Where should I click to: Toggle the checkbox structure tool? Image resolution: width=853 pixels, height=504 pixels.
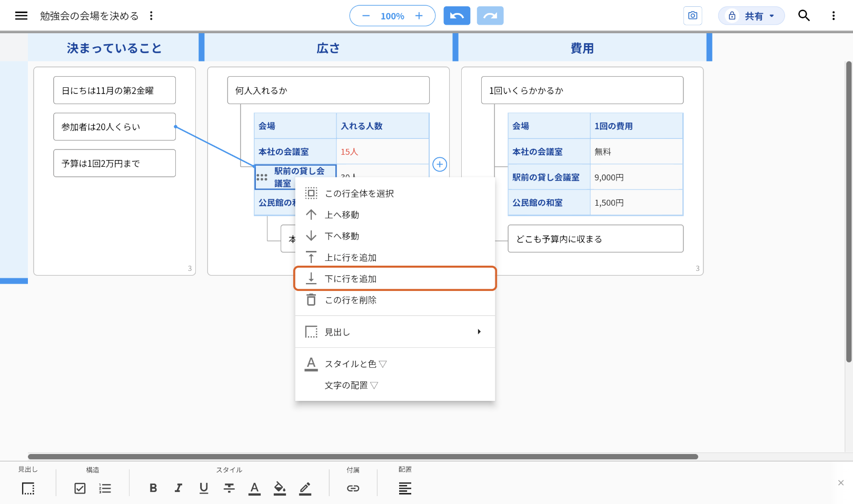(x=80, y=488)
